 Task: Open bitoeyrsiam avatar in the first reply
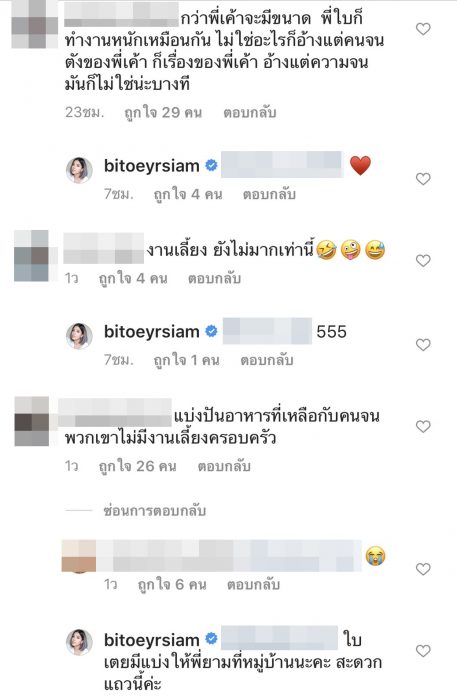tap(79, 170)
